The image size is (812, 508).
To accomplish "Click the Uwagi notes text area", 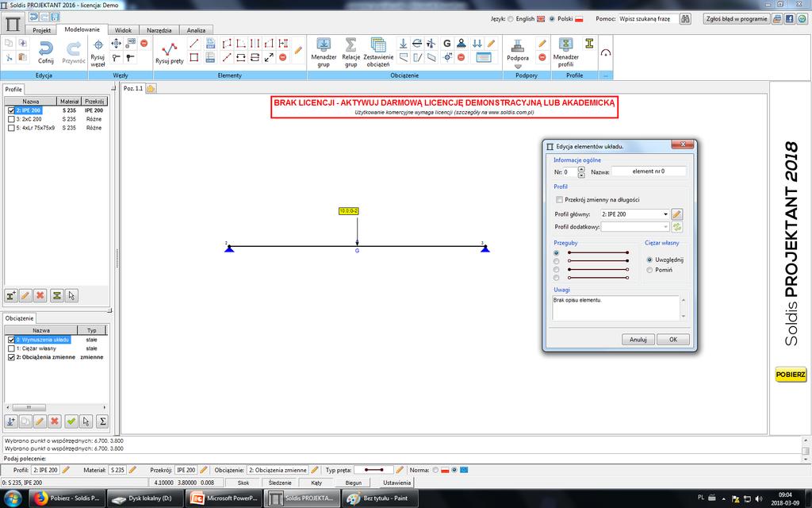I will [615, 308].
